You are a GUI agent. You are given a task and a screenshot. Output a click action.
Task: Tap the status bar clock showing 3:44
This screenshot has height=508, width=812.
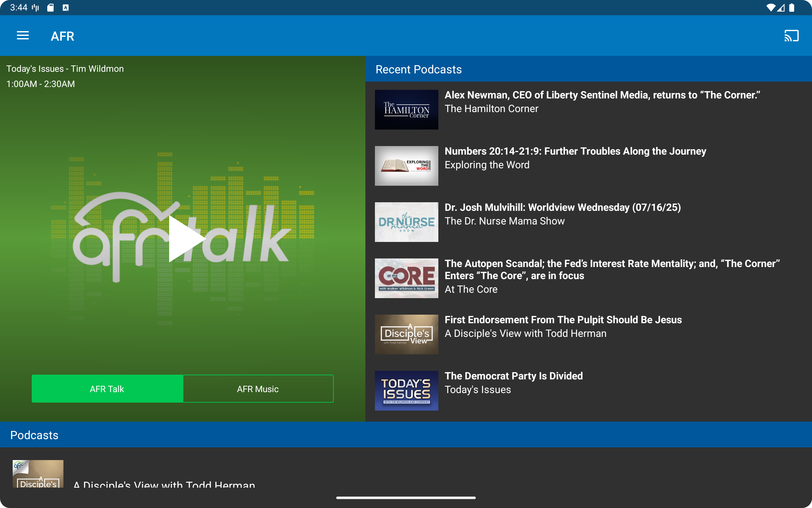point(19,7)
